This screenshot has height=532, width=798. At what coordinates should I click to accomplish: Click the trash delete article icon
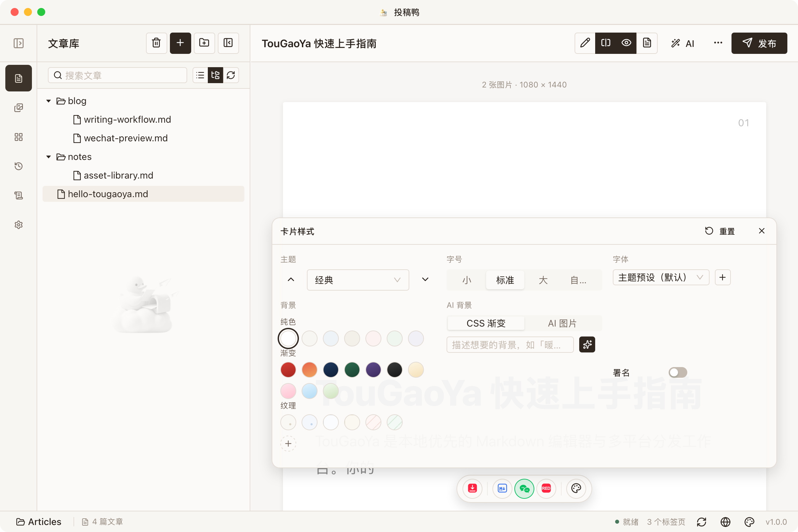156,43
